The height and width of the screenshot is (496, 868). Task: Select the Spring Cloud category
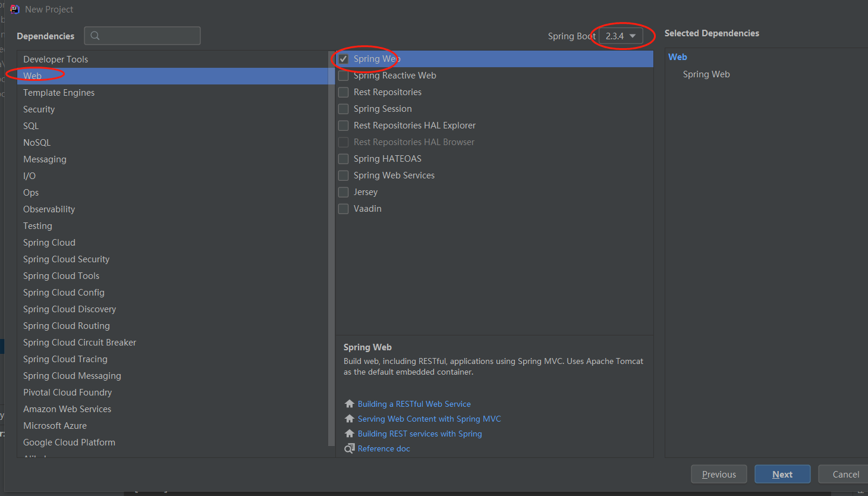pyautogui.click(x=172, y=243)
